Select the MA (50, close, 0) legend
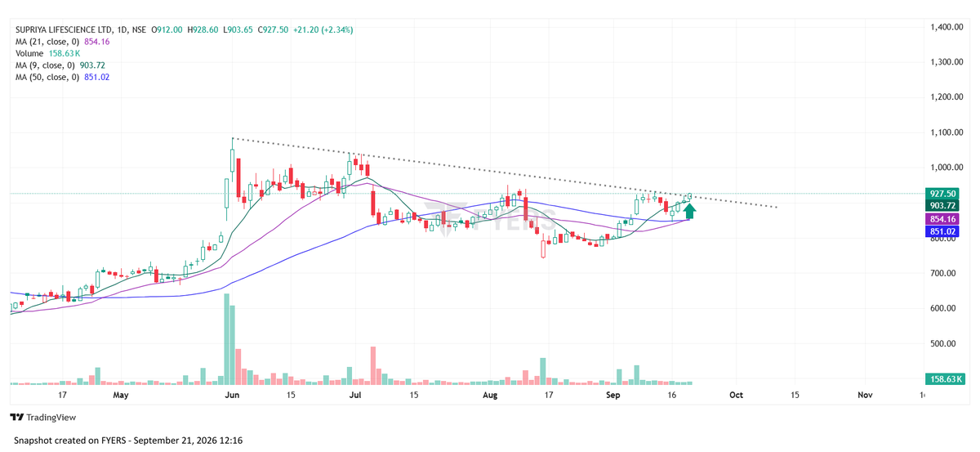Viewport: 980px width, 452px height. [x=62, y=78]
